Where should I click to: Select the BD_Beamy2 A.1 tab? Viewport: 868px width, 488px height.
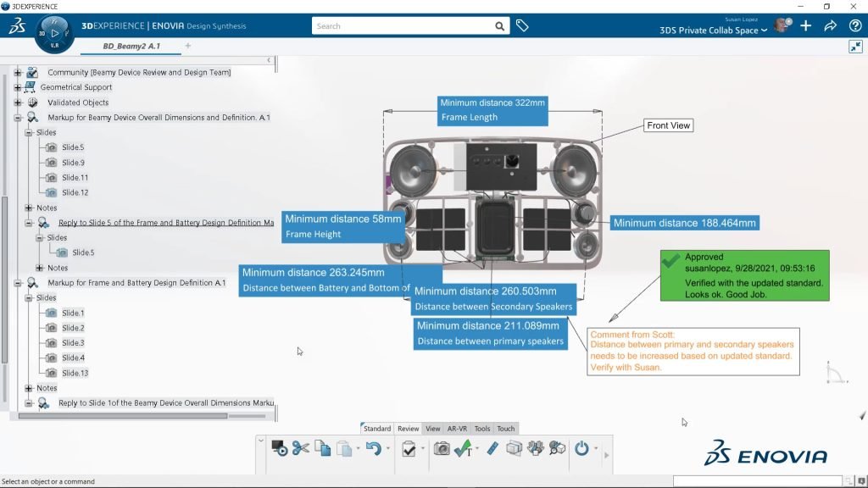131,46
